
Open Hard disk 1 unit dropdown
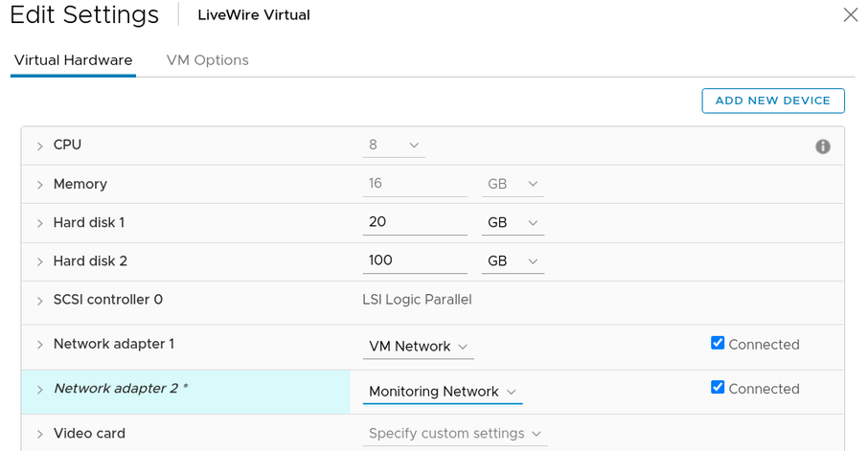513,222
